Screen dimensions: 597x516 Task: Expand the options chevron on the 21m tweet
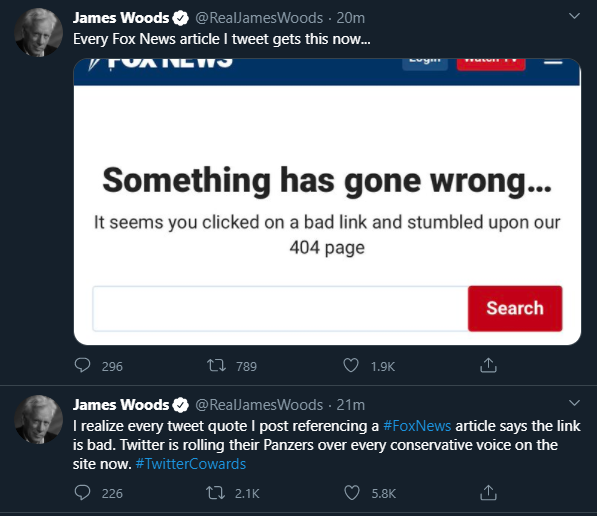(574, 403)
